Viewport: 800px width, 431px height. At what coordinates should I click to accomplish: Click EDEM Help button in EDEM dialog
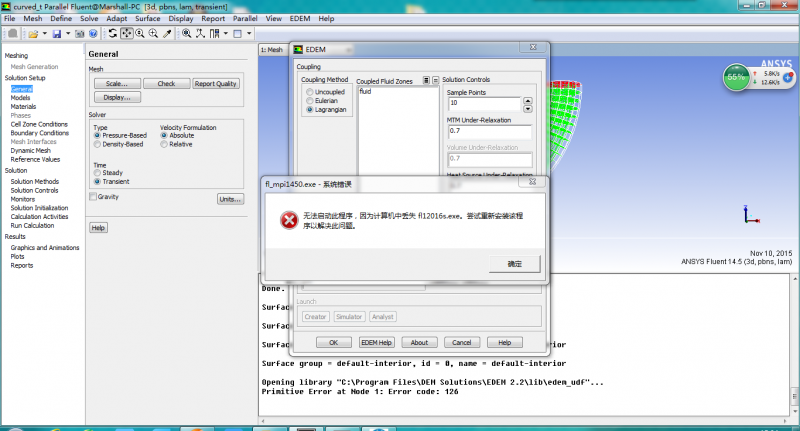tap(377, 342)
